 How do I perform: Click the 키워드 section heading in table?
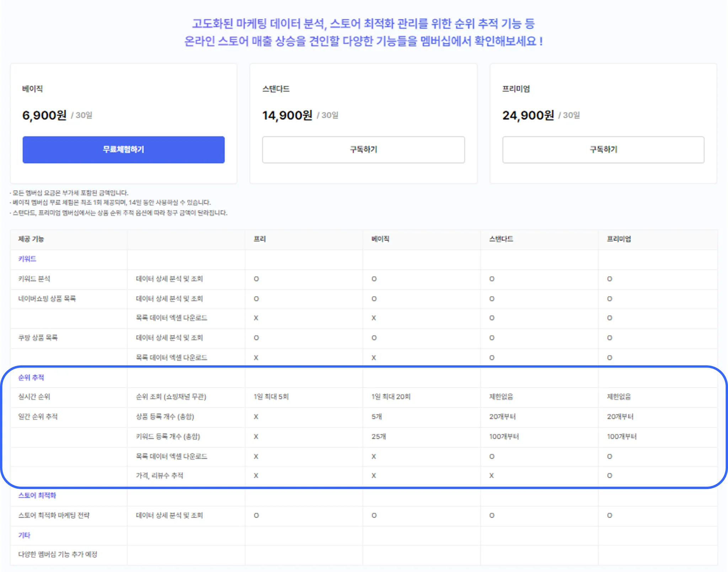click(x=27, y=259)
